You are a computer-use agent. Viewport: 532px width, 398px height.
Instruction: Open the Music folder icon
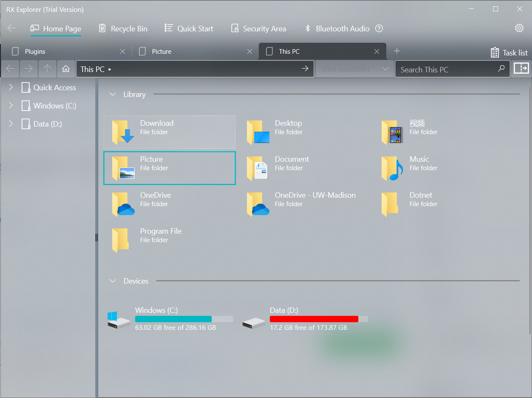[x=393, y=168]
